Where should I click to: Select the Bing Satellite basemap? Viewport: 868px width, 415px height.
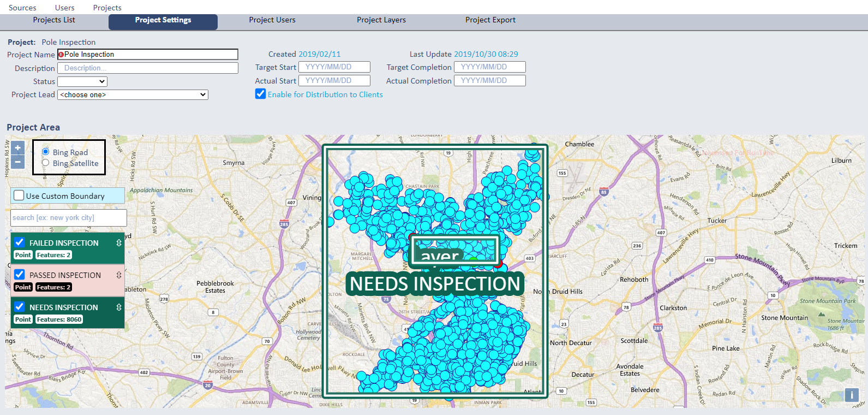(x=46, y=163)
